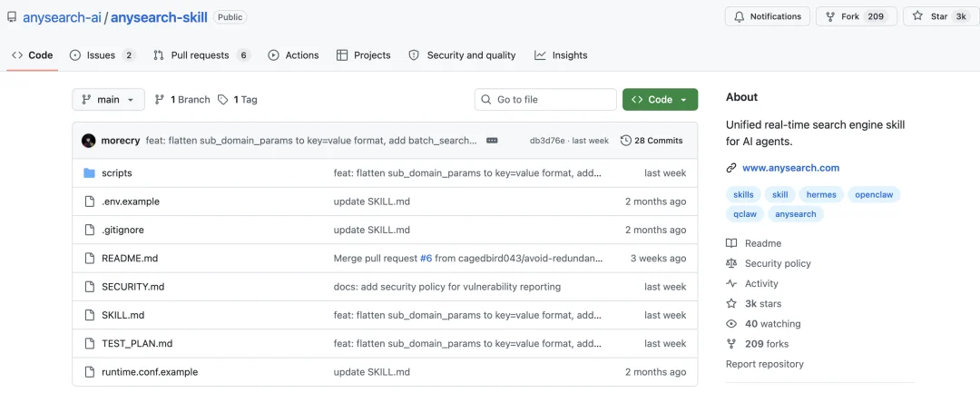This screenshot has width=980, height=393.
Task: Click the tag icon next to 1 Tag
Action: (222, 99)
